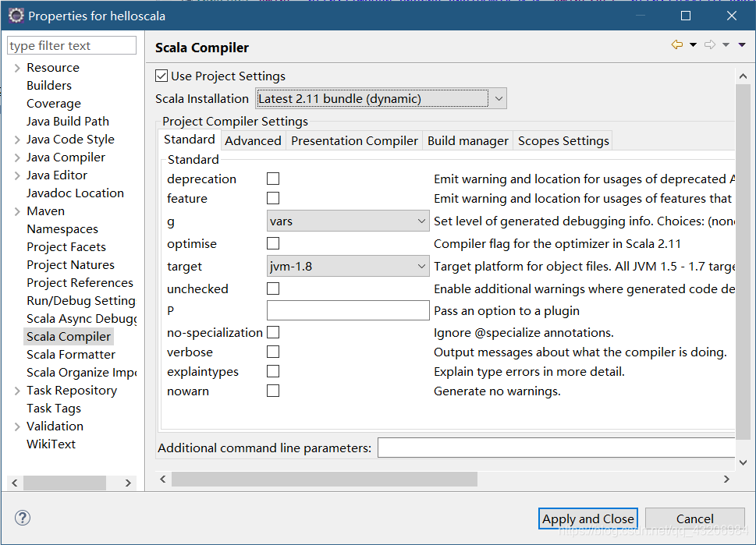Screen dimensions: 756x545
Task: Open the Scala Installation dropdown
Action: (381, 98)
